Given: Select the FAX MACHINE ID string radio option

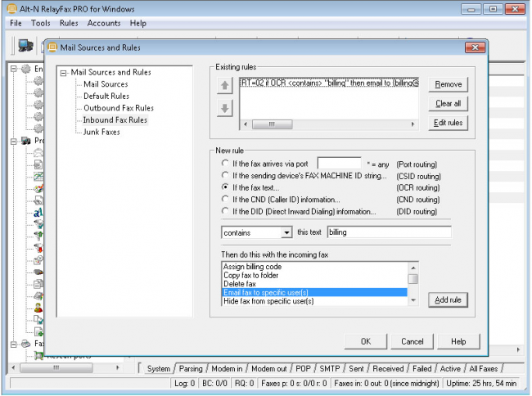Looking at the screenshot, I should tap(224, 175).
